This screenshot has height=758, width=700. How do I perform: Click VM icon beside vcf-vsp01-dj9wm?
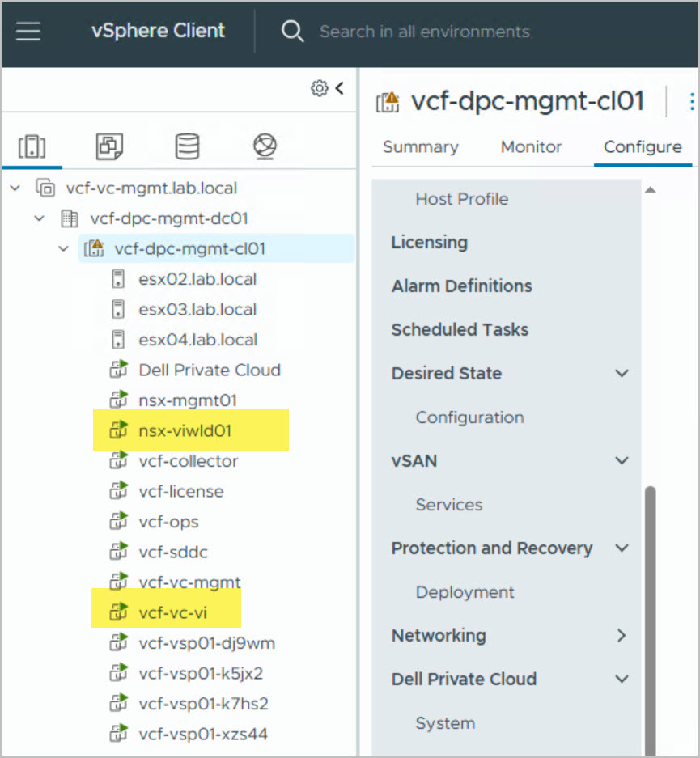(118, 642)
